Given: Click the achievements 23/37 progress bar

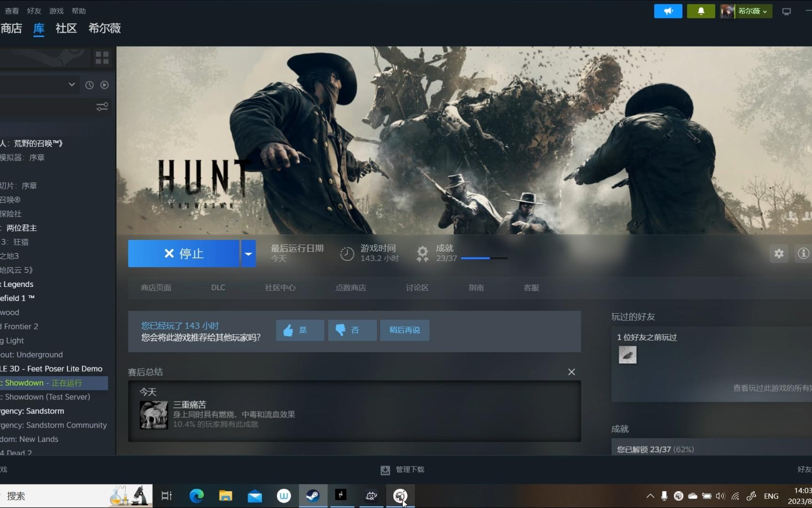Looking at the screenshot, I should click(484, 258).
